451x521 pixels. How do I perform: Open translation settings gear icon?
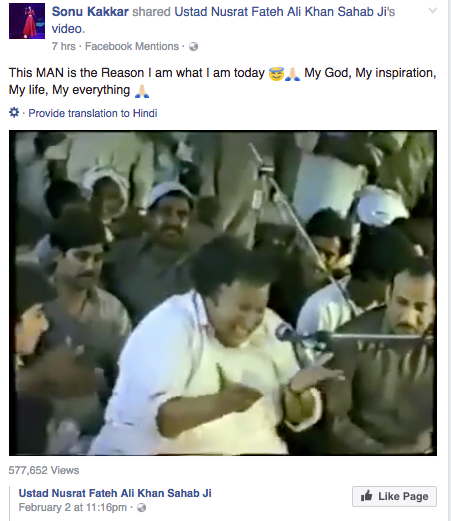coord(14,113)
